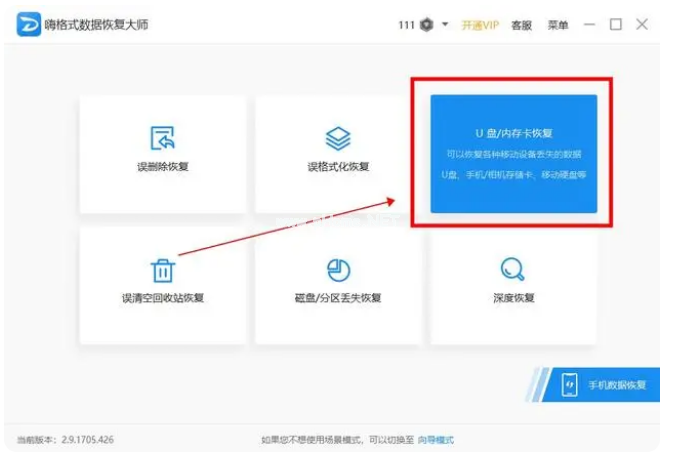
Task: Click the 111 username in title bar
Action: (406, 25)
